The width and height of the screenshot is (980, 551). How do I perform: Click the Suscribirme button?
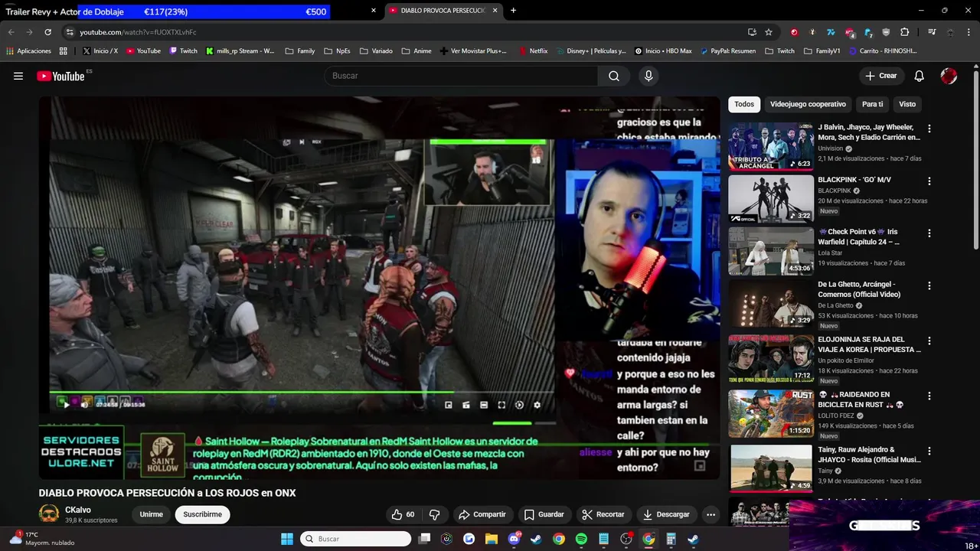pos(202,514)
